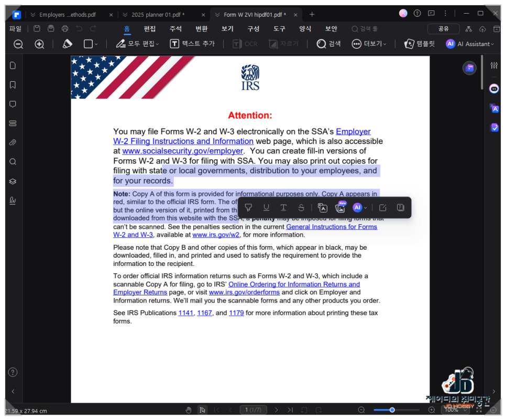
Task: Click the help question mark in title bar
Action: pos(417,13)
